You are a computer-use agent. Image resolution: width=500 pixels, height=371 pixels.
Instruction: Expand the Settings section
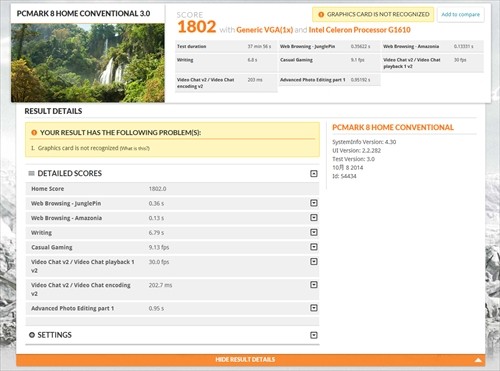[314, 335]
